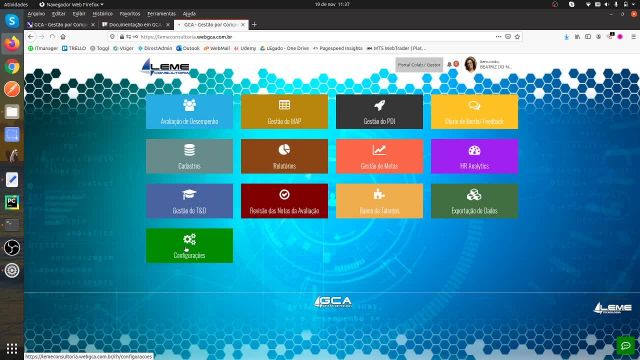The image size is (640, 360).
Task: Launch Skype from the dock
Action: click(12, 20)
